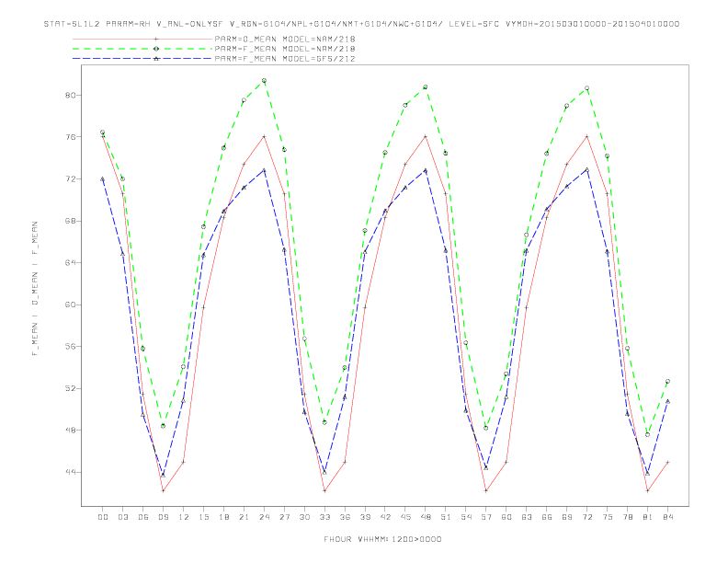This screenshot has width=728, height=563.
Task: Click the x-axis label FHOUR VHHMM:1200>0000
Action: coord(382,539)
